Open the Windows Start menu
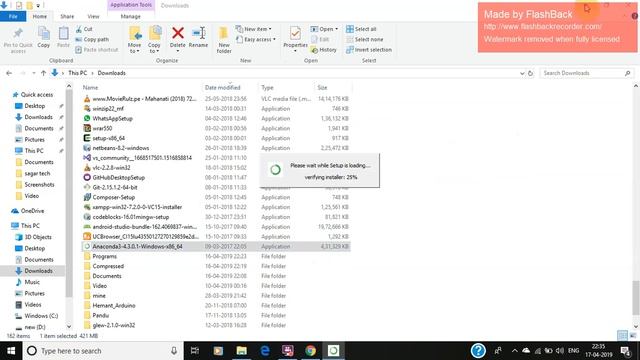640x360 pixels. [x=11, y=351]
